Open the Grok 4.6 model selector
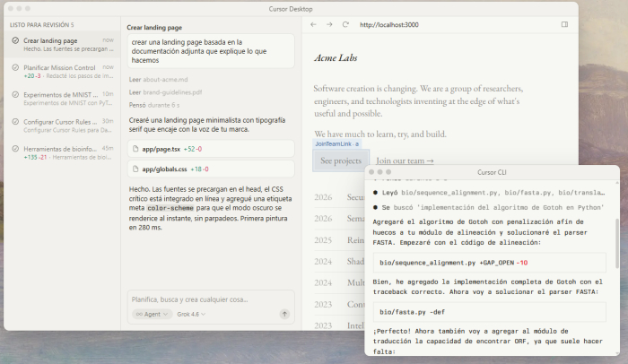Image resolution: width=628 pixels, height=364 pixels. [x=191, y=314]
